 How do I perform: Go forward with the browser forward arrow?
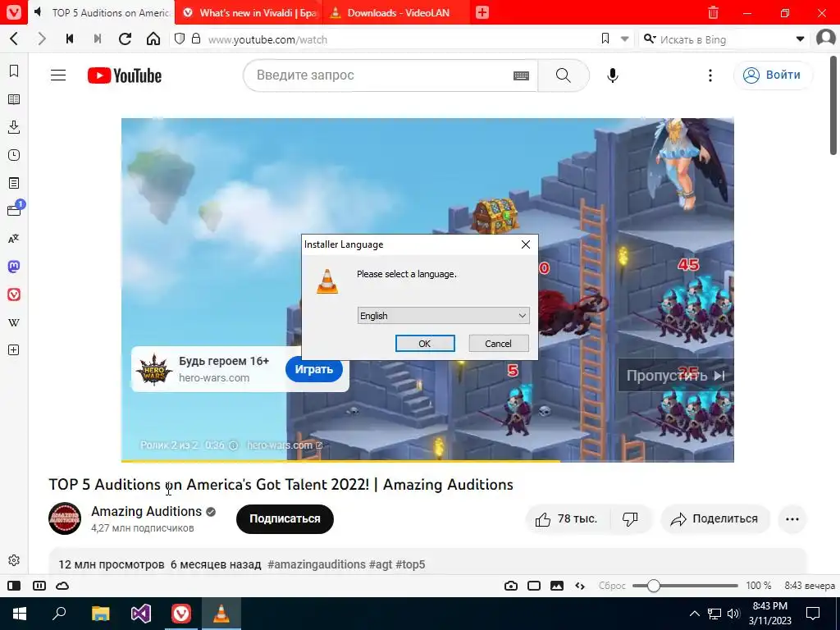42,39
